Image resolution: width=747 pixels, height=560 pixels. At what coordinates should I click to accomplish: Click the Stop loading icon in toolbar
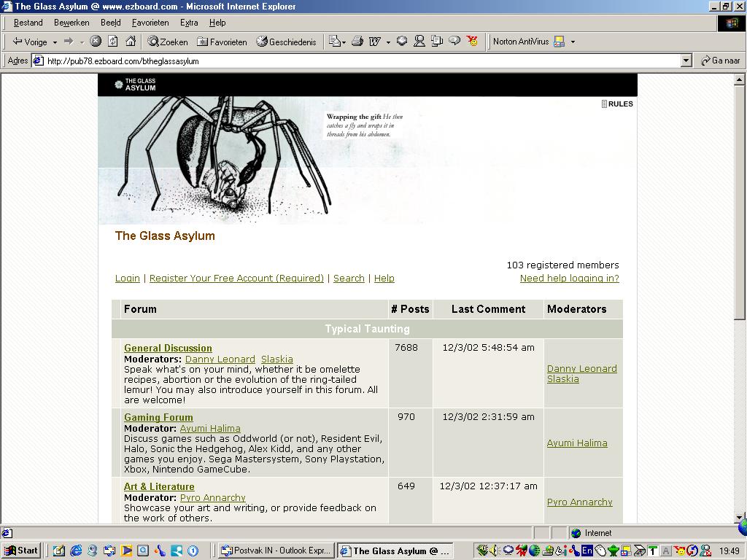point(96,42)
